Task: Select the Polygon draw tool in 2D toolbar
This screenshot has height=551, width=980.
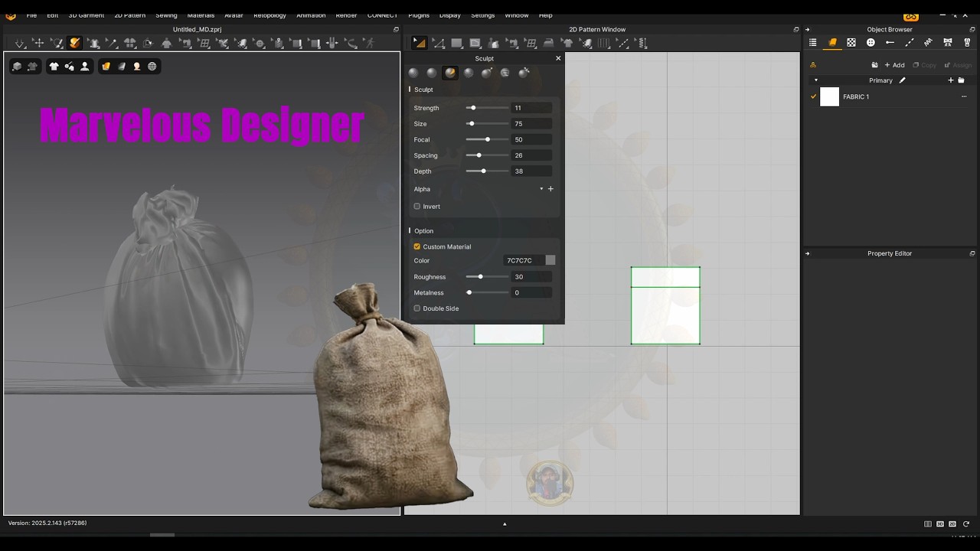Action: click(x=475, y=44)
